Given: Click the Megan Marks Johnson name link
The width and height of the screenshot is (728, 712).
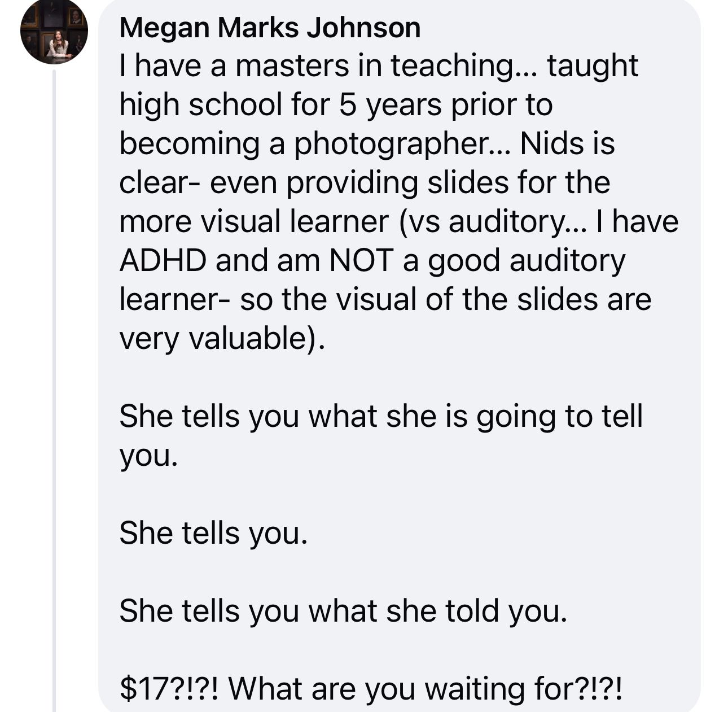Looking at the screenshot, I should pos(270,28).
